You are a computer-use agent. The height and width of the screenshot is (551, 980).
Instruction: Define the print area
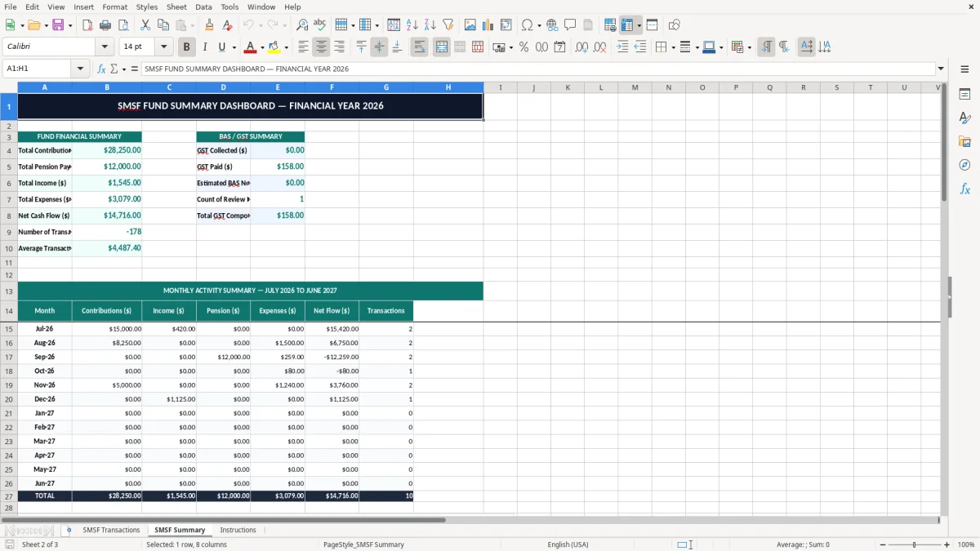(610, 25)
